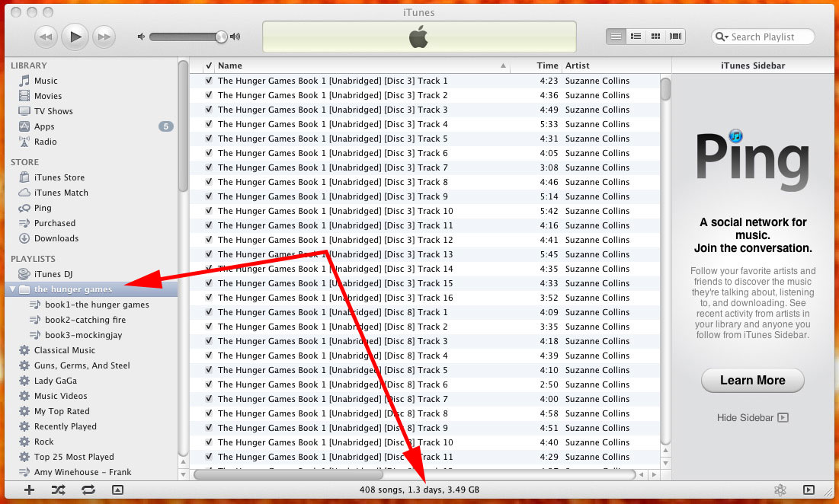Uncheck Disc 8 Track 1 checkbox
The image size is (839, 504).
(209, 312)
